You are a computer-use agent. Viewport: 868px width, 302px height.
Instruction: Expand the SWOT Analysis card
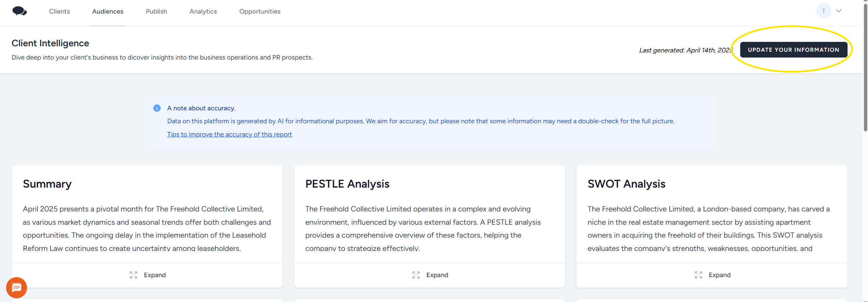coord(719,275)
